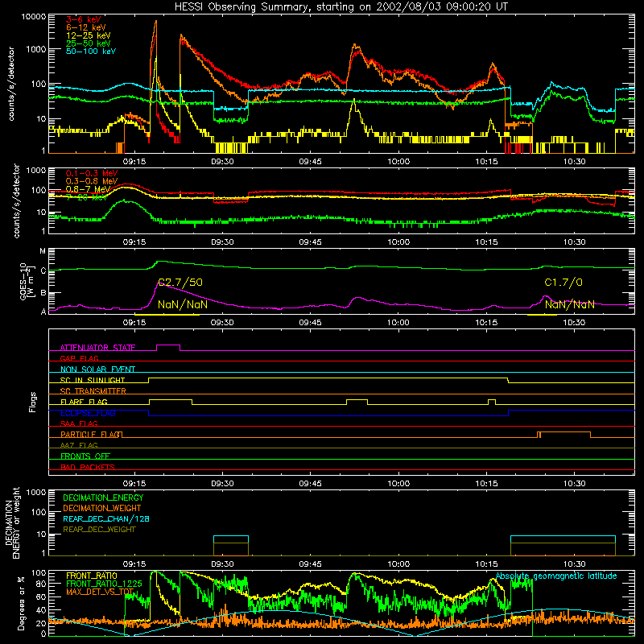The width and height of the screenshot is (644, 644).
Task: Click the MAX_DET_VS_TOT legend label
Action: [x=100, y=592]
